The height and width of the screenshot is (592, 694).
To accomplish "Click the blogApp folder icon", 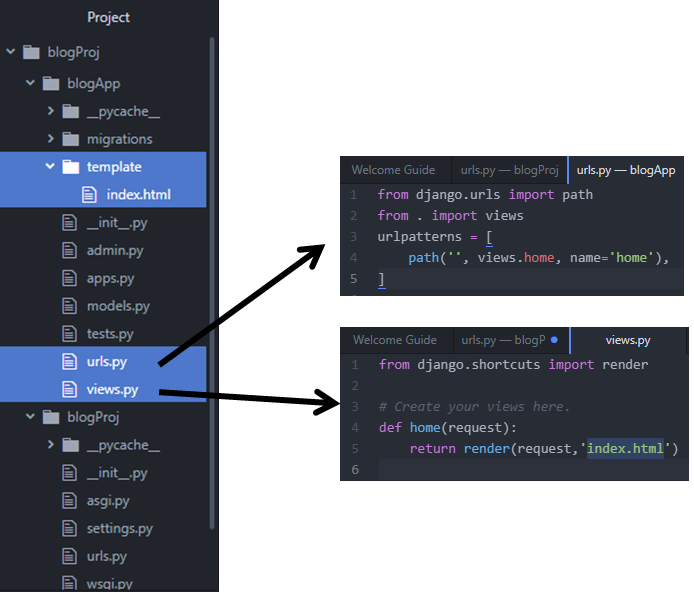I will tap(50, 84).
